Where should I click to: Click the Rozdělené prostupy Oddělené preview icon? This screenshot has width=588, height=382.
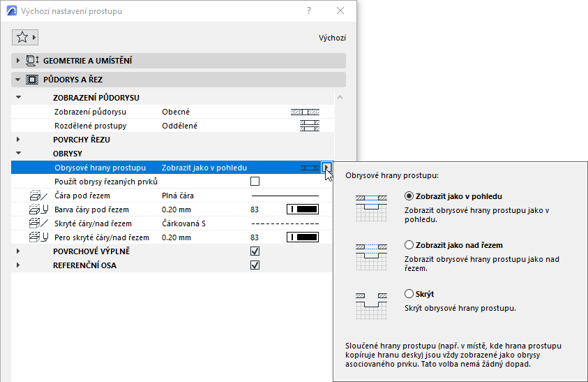310,126
